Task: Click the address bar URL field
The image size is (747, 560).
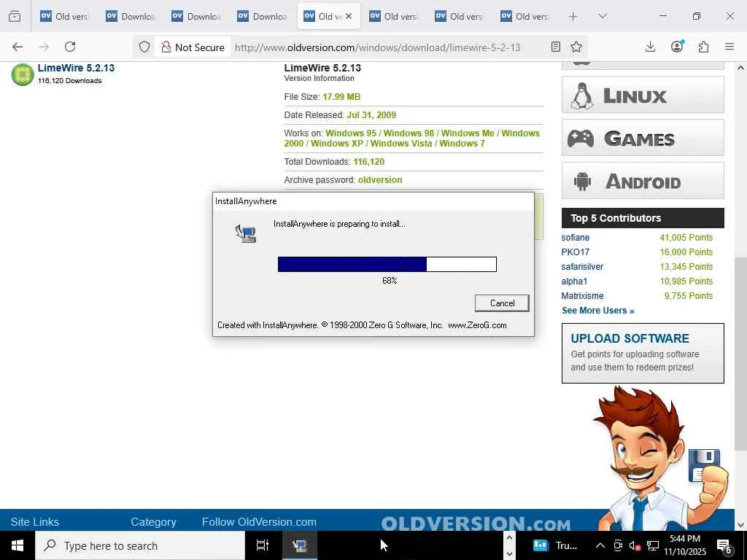Action: pos(377,47)
